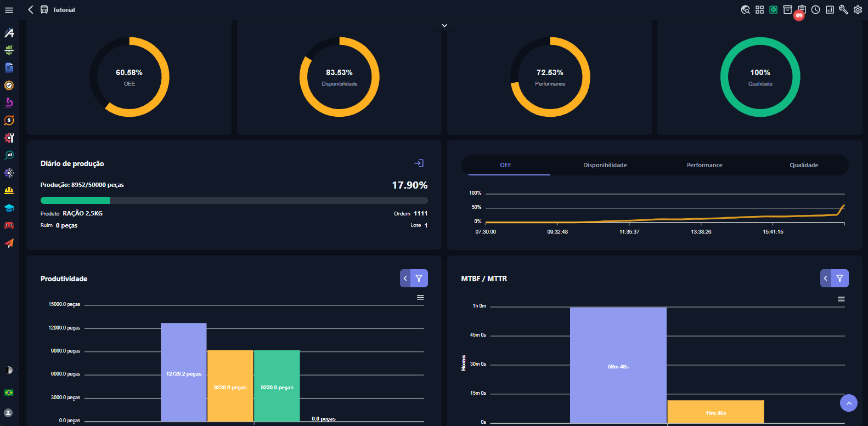Open the clipboard icon with 09 badge
The width and height of the screenshot is (868, 426).
pyautogui.click(x=802, y=10)
